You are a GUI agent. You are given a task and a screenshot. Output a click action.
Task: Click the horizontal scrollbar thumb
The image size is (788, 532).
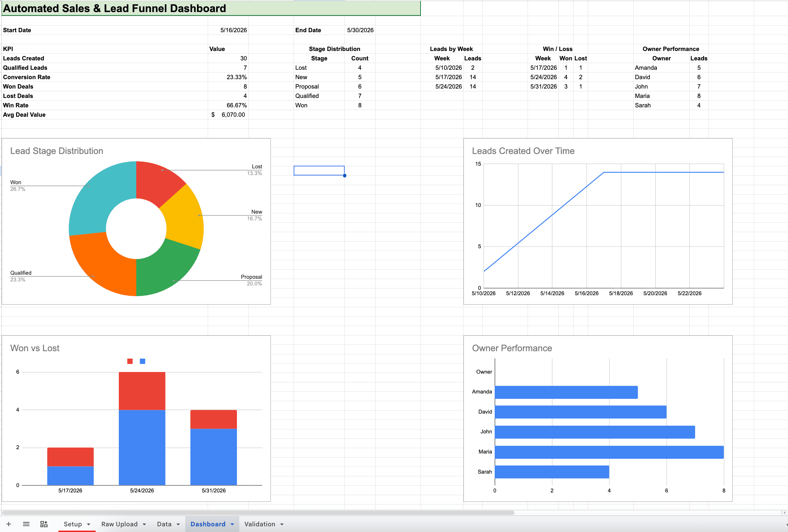point(258,513)
